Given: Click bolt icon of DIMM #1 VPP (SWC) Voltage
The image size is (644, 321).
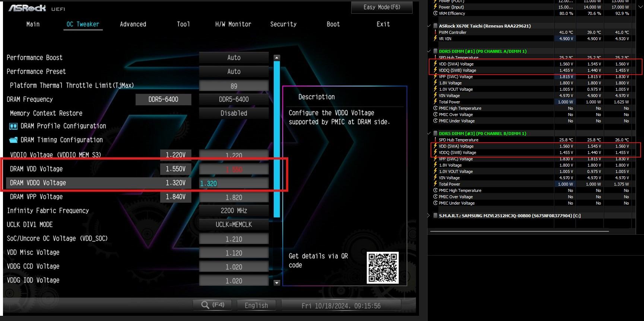Looking at the screenshot, I should click(435, 77).
